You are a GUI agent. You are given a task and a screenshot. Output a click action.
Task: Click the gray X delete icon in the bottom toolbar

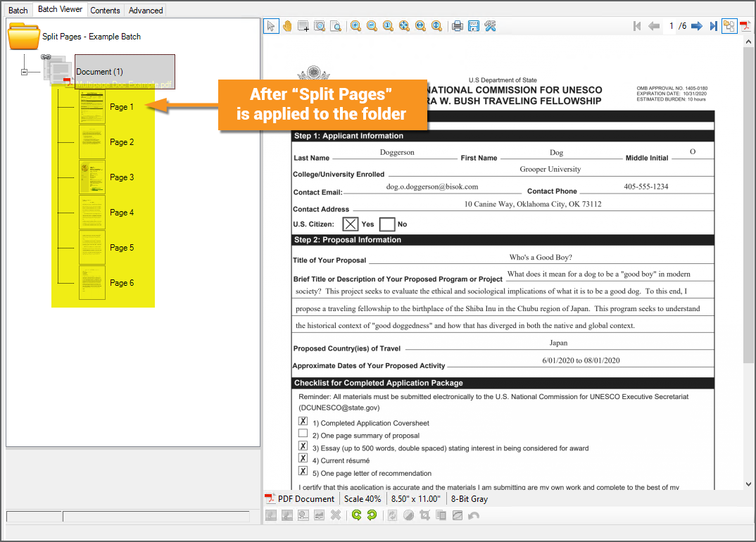tap(336, 515)
